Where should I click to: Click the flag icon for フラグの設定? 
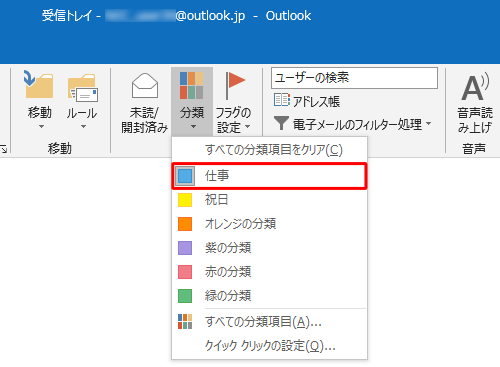[235, 85]
